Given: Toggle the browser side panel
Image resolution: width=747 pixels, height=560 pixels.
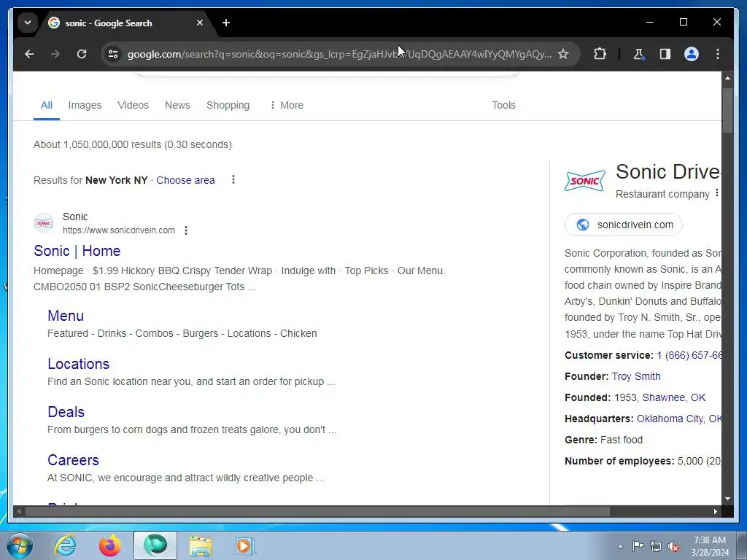Looking at the screenshot, I should click(665, 54).
